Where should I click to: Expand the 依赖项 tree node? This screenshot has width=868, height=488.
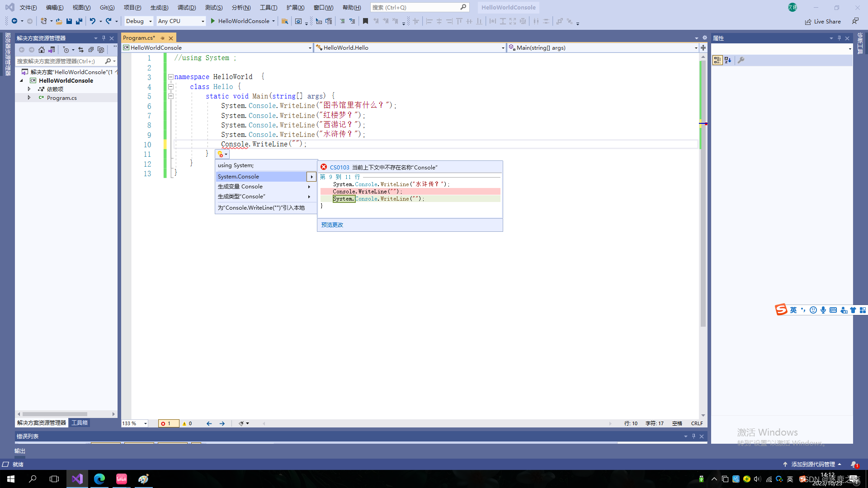[x=29, y=89]
